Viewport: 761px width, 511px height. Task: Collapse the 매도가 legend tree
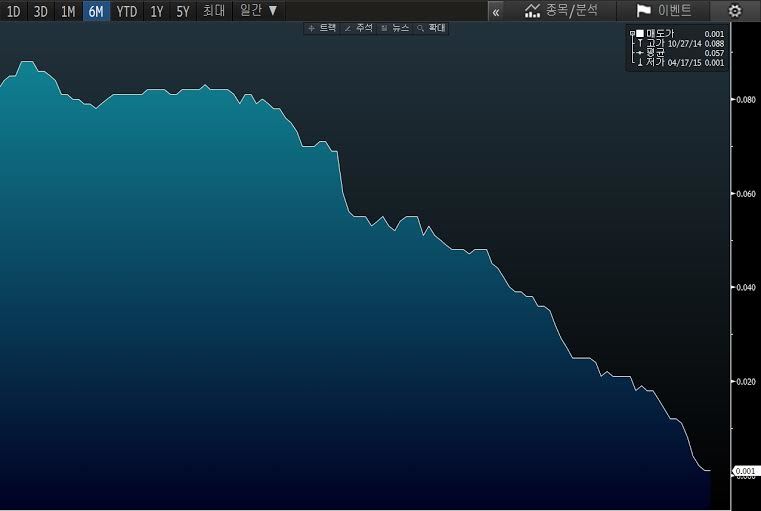pos(632,34)
